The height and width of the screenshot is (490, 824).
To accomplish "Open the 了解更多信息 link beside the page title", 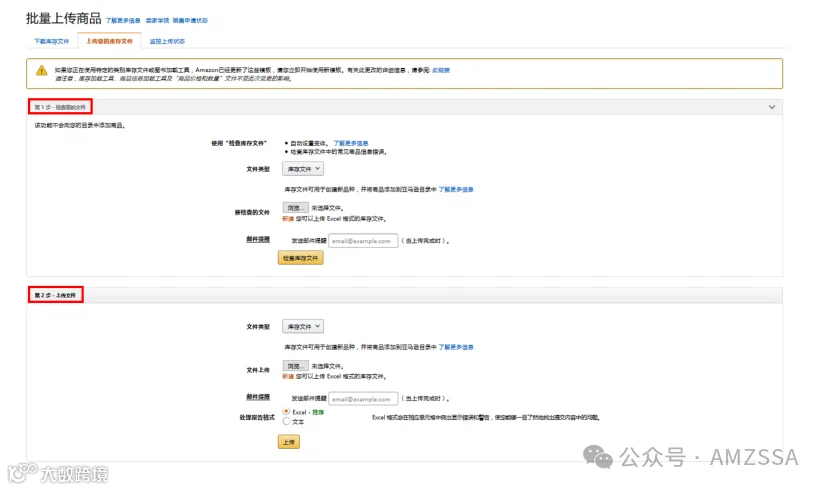I will click(x=123, y=21).
